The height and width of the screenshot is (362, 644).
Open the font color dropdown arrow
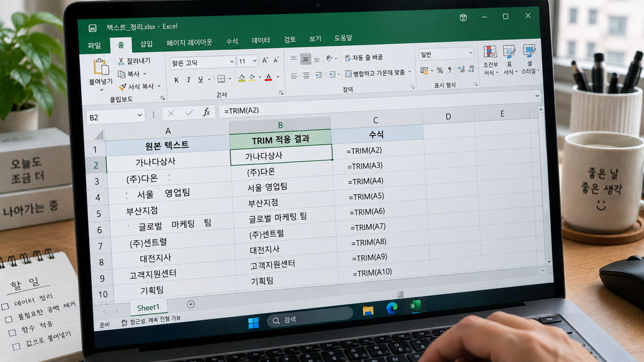[x=278, y=77]
